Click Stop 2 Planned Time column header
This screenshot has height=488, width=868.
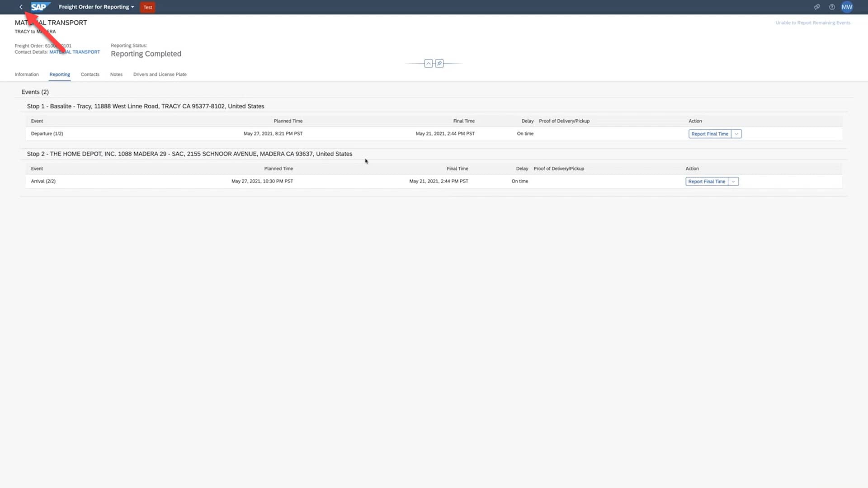click(x=278, y=169)
